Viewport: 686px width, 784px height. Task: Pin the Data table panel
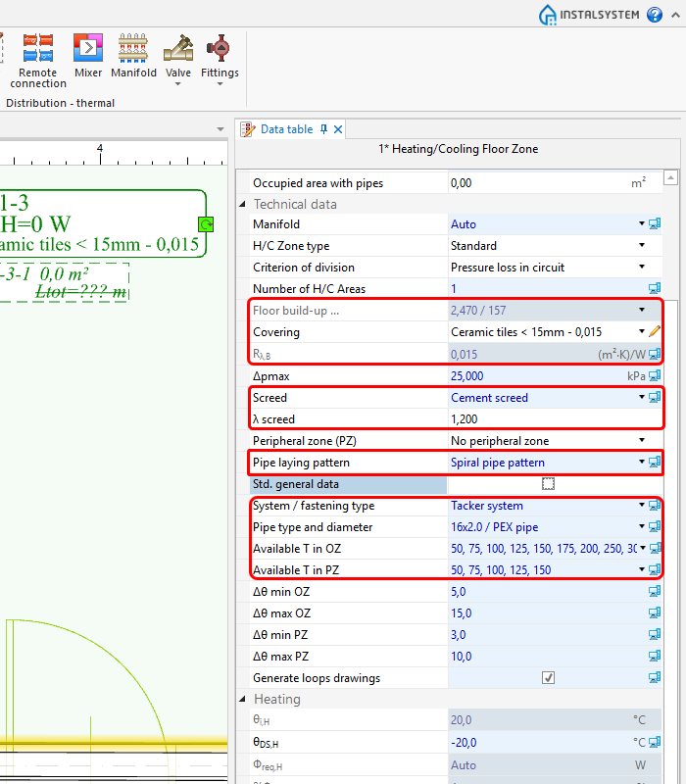(324, 129)
